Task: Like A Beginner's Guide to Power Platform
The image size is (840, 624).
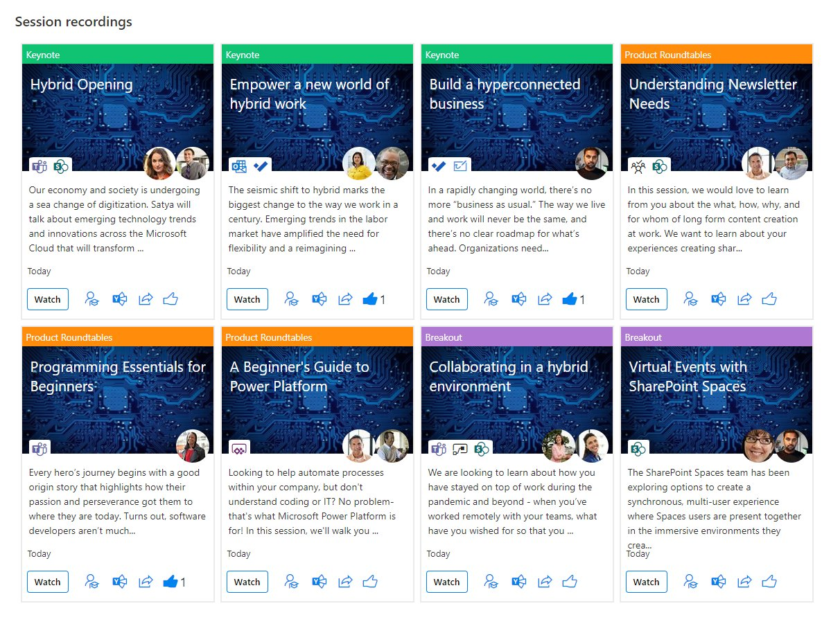Action: point(370,582)
